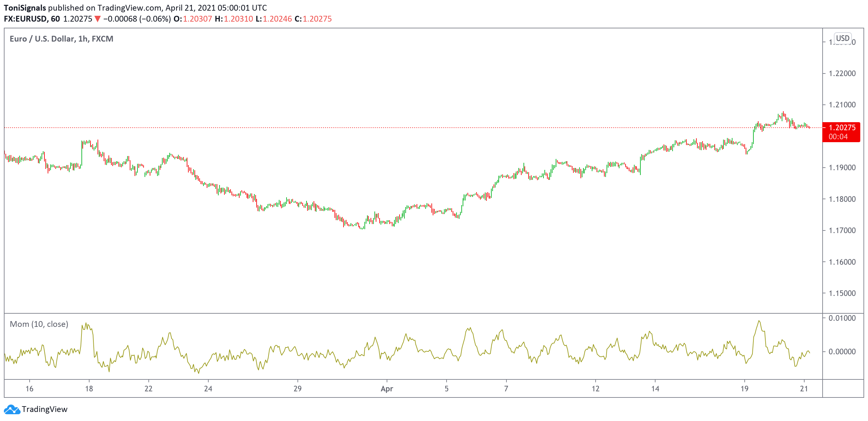Open the Mom (10, close) indicator legend
This screenshot has width=868, height=421.
39,324
